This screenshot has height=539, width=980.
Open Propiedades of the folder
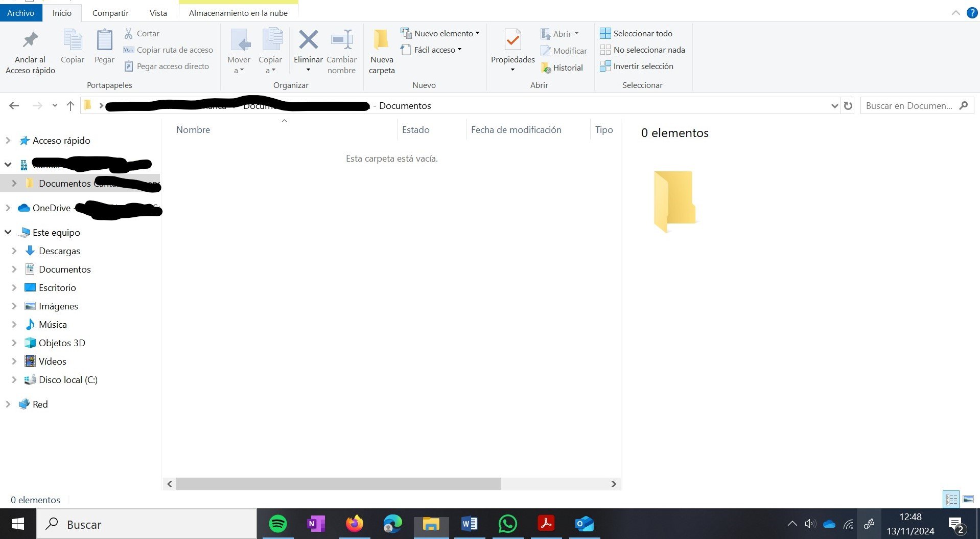(512, 51)
